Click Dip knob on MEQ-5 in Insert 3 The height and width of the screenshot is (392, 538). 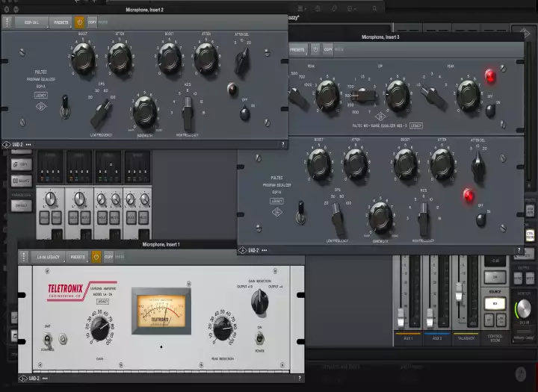tap(398, 96)
